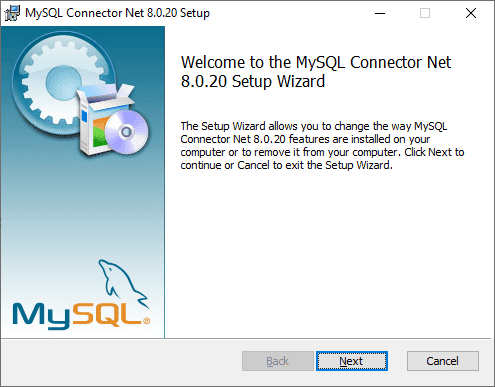Click the orange 'SQL' logo text
495x387 pixels.
107,314
